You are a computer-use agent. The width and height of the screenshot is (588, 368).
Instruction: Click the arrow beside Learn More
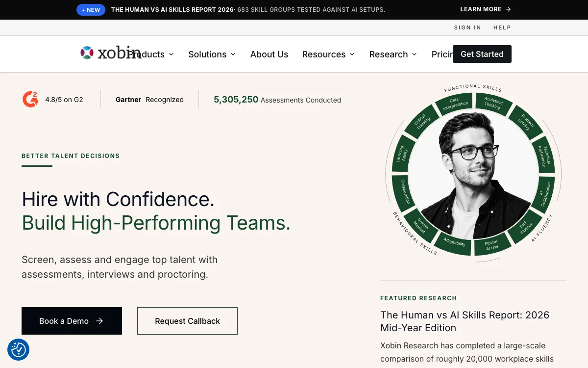tap(508, 9)
